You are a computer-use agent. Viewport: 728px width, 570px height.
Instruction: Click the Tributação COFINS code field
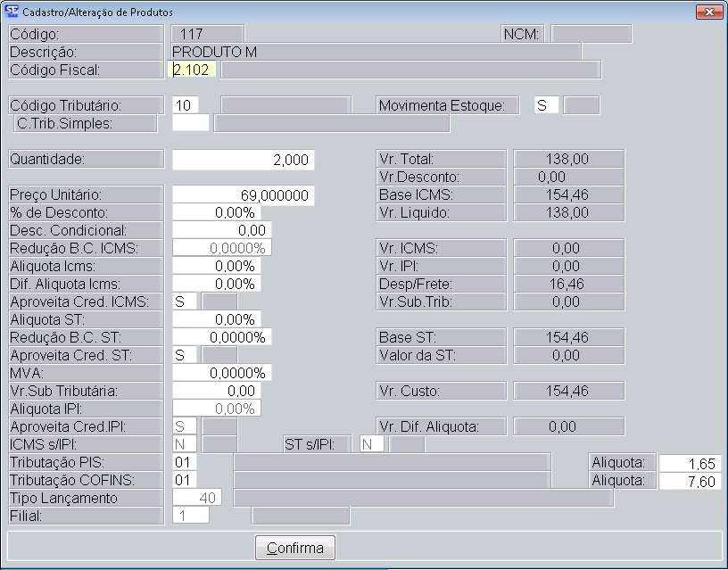click(184, 480)
